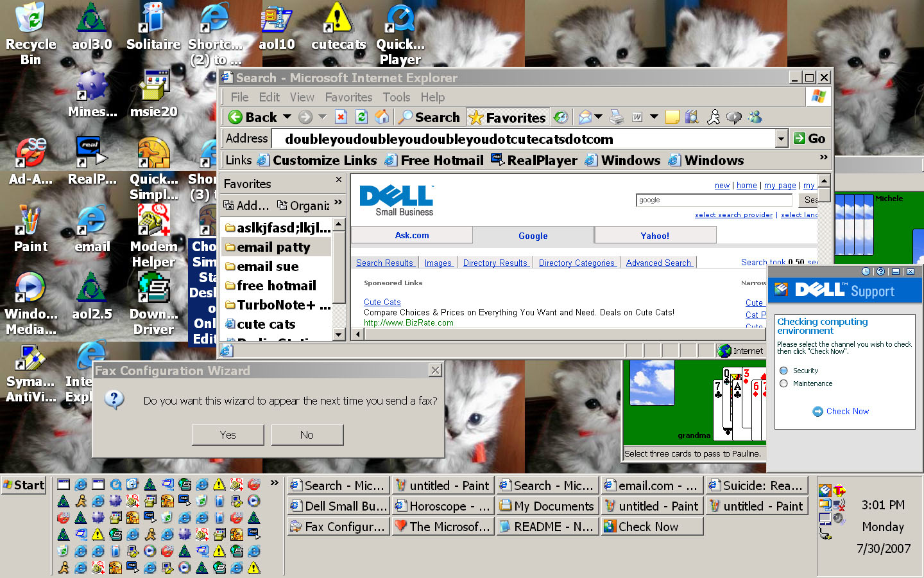Select the Paint desktop shortcut
This screenshot has width=924, height=578.
[x=30, y=229]
